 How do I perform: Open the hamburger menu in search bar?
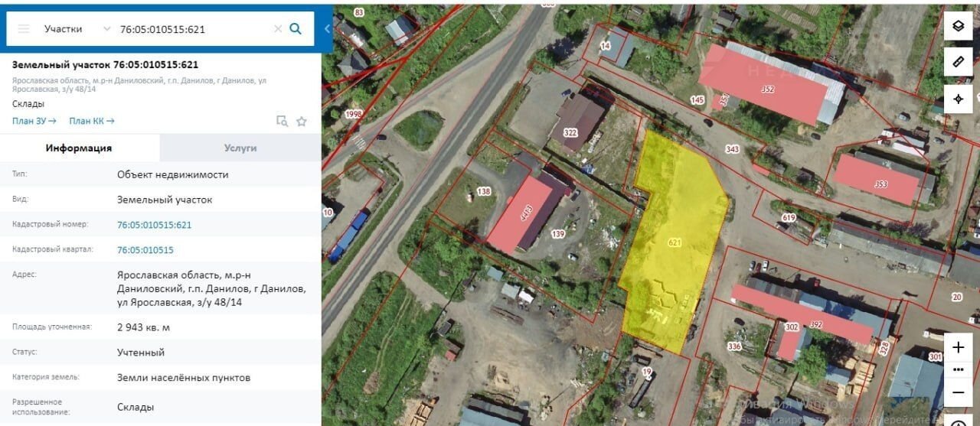pyautogui.click(x=24, y=29)
